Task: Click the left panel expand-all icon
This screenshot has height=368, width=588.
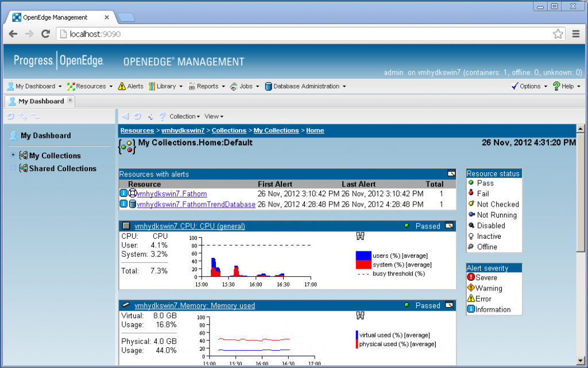Action: [x=23, y=117]
